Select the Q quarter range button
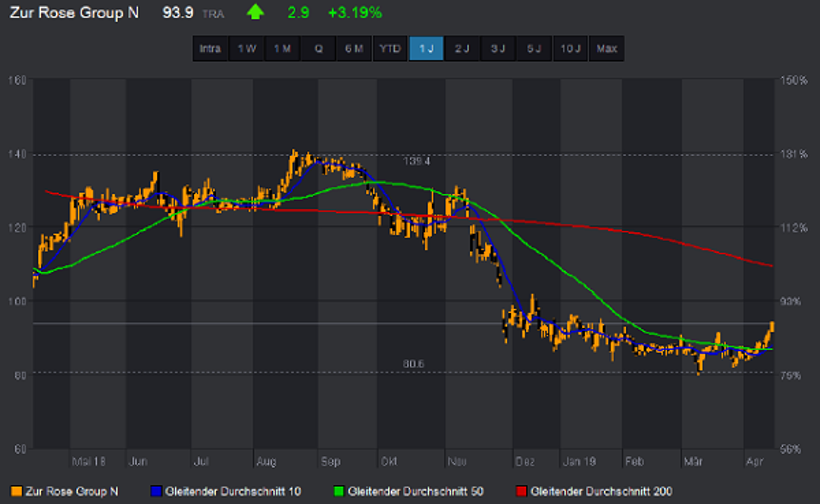820x504 pixels. click(319, 49)
